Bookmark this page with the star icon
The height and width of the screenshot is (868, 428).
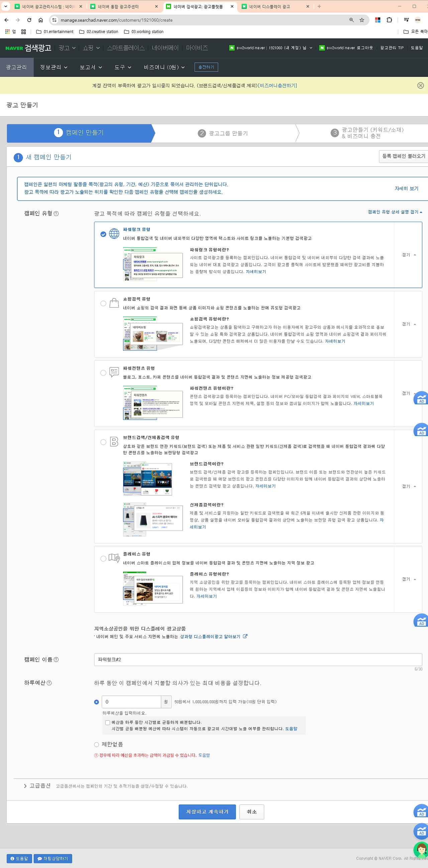362,20
